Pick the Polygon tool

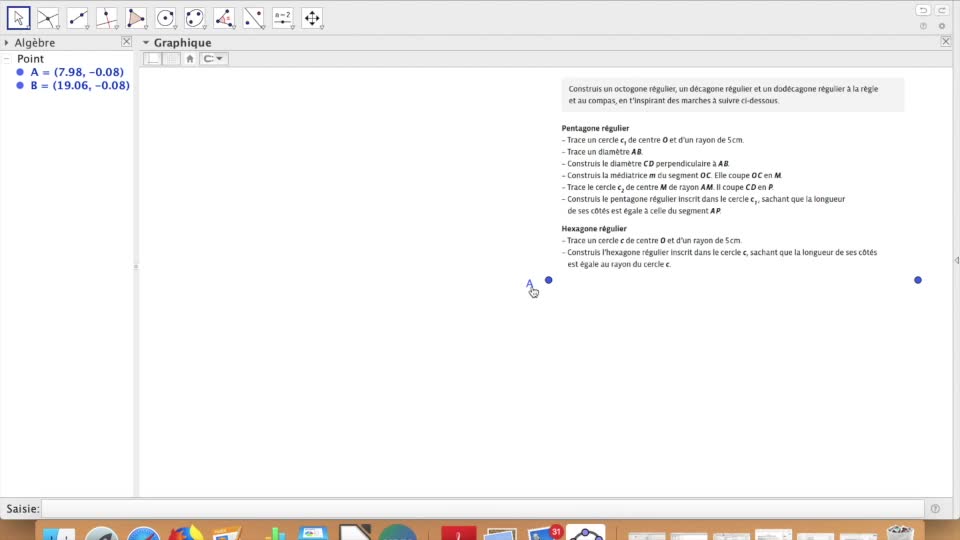click(137, 17)
